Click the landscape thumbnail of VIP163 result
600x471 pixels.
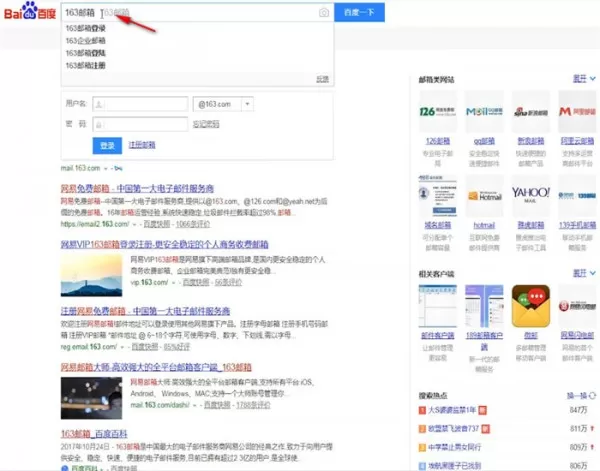[91, 275]
